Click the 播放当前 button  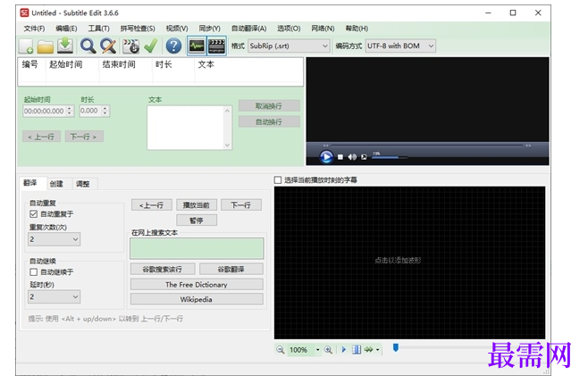click(x=196, y=205)
